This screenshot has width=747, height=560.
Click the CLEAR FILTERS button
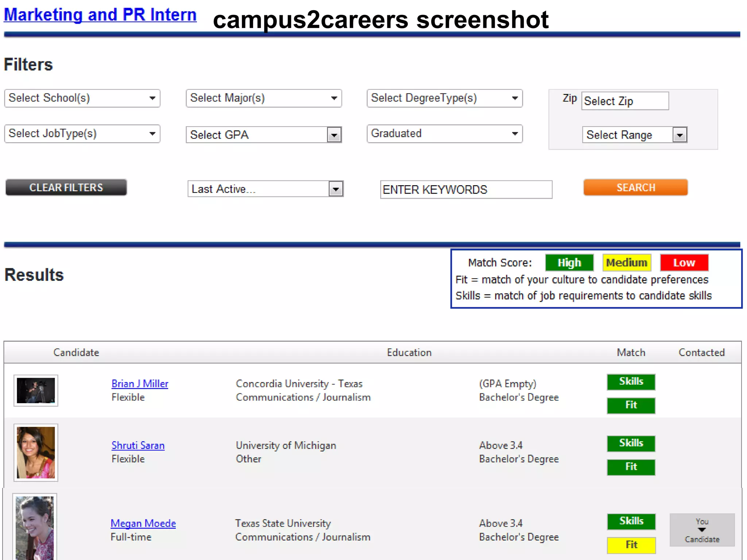66,187
